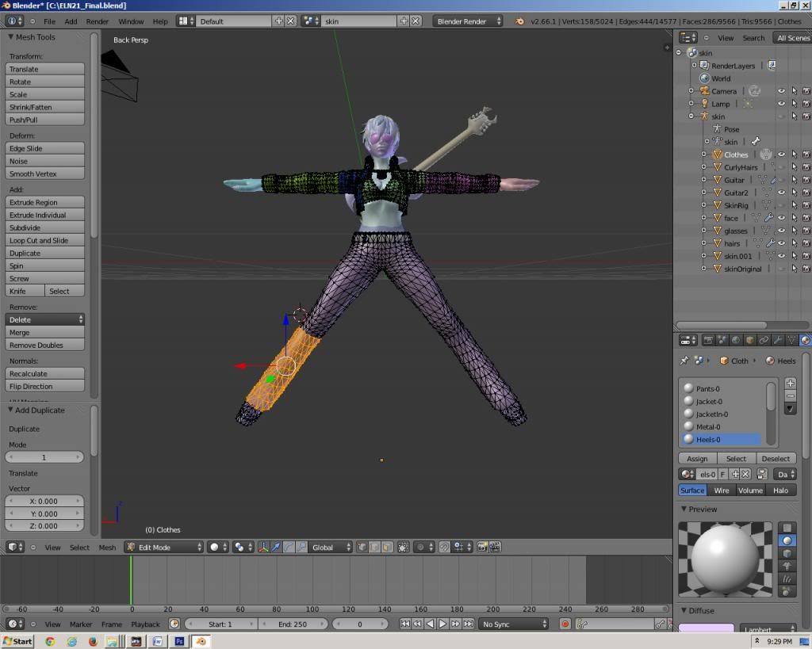Image resolution: width=812 pixels, height=649 pixels.
Task: Click the Render camera properties icon
Action: [x=707, y=340]
